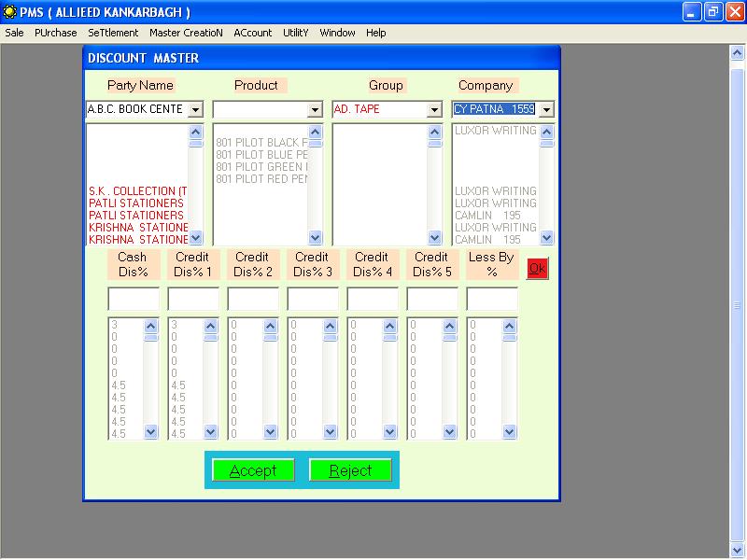
Task: Open the Group dropdown showing AD. TAPE
Action: pos(434,109)
